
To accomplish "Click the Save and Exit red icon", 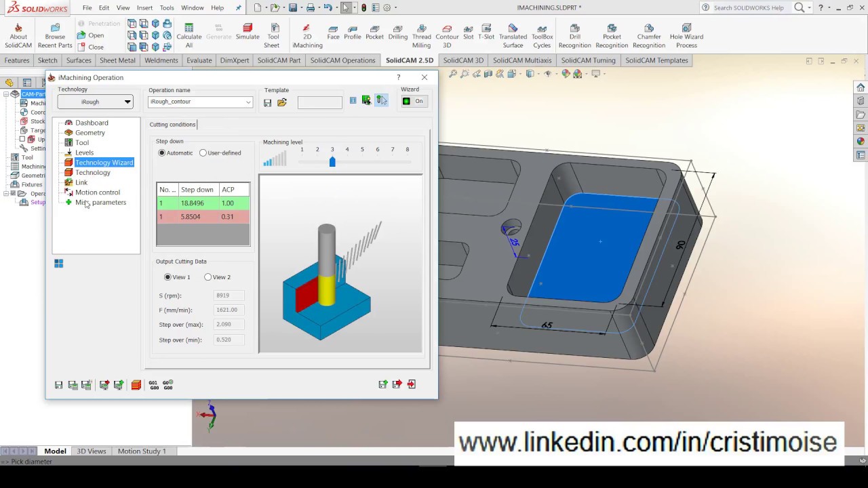I will point(397,384).
